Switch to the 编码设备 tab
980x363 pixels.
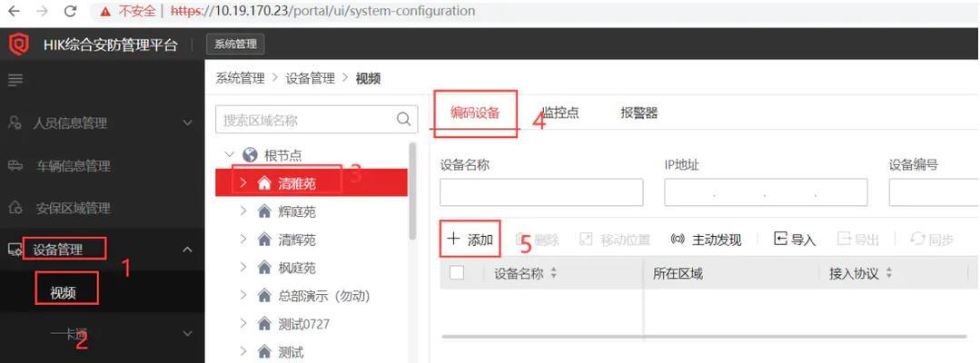pyautogui.click(x=475, y=113)
